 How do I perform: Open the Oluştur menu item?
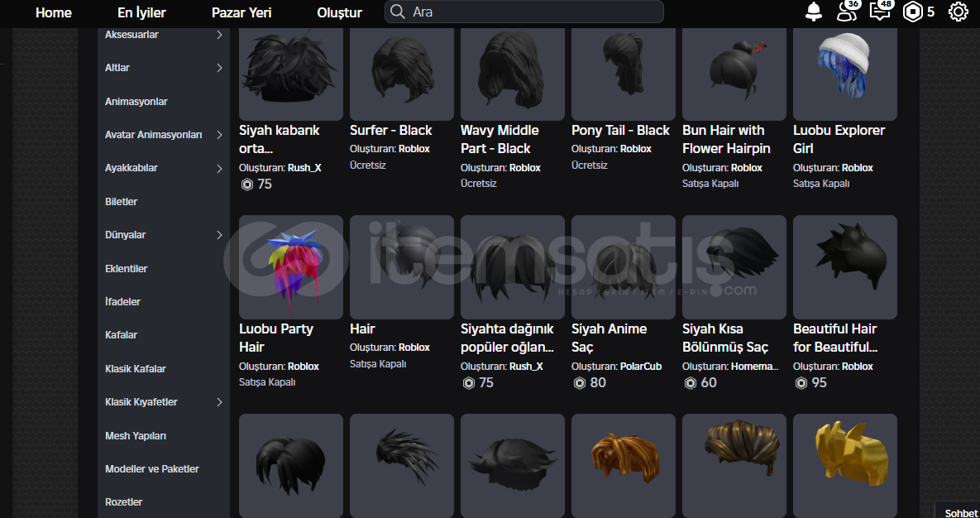(x=339, y=12)
